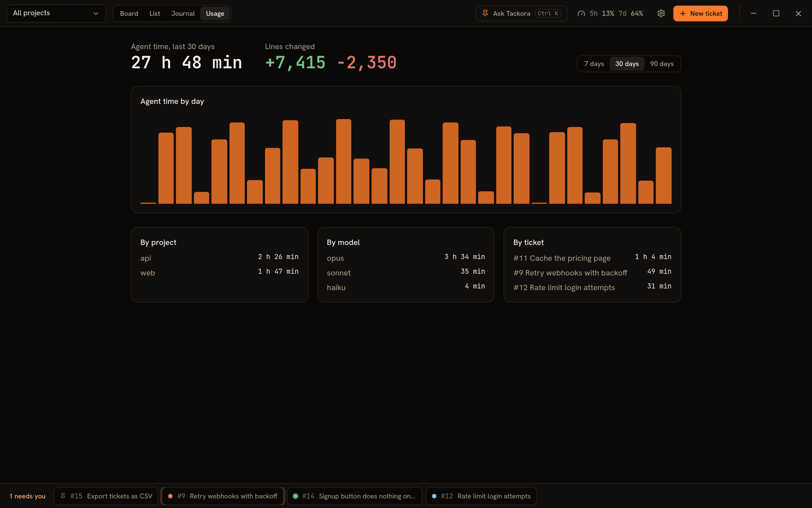Click the 3 h 34 min value
Viewport: 812px width, 508px height.
(465, 257)
